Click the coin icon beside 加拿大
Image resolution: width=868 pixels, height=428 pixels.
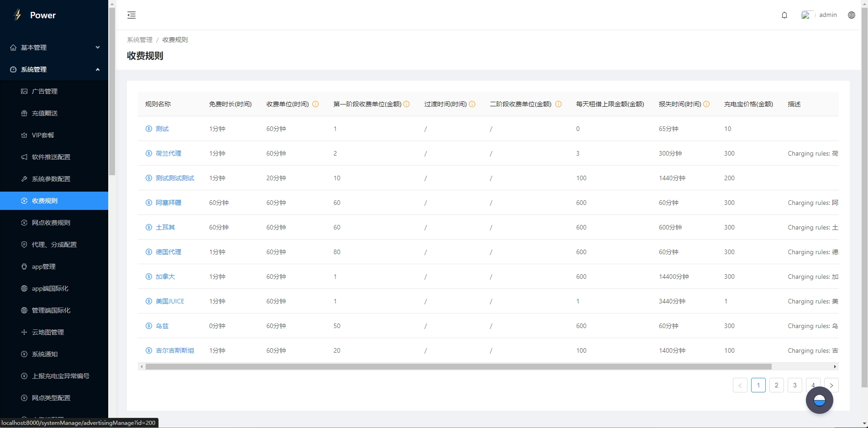pos(148,277)
